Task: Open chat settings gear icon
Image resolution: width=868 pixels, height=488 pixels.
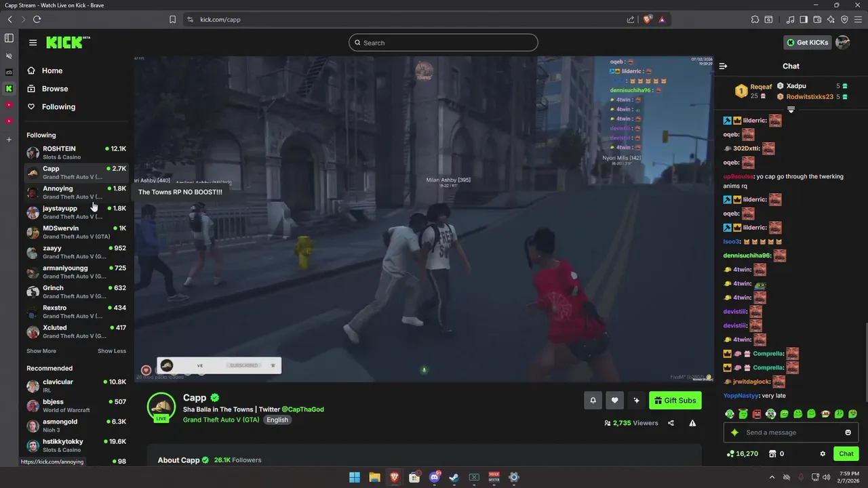Action: (x=823, y=453)
